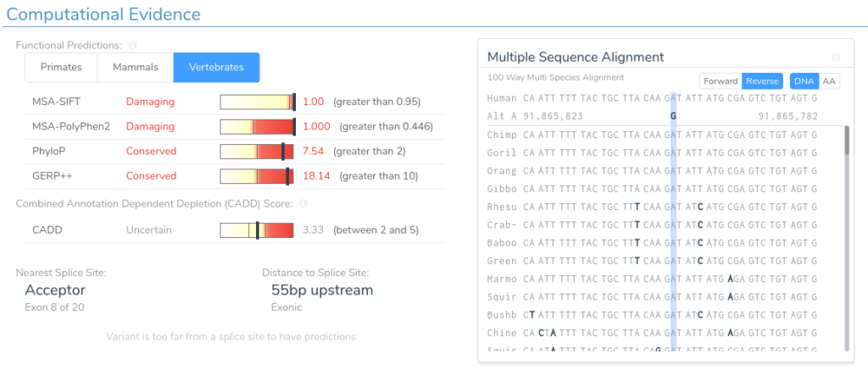Image resolution: width=868 pixels, height=376 pixels.
Task: Click the MSA-PolyPhen2 score bar
Action: click(x=258, y=127)
